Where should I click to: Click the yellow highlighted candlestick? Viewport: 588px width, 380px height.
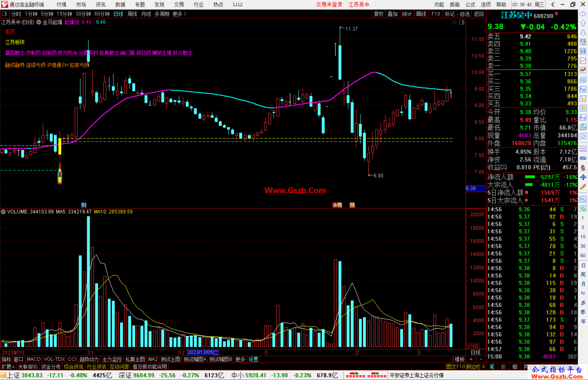tap(60, 146)
